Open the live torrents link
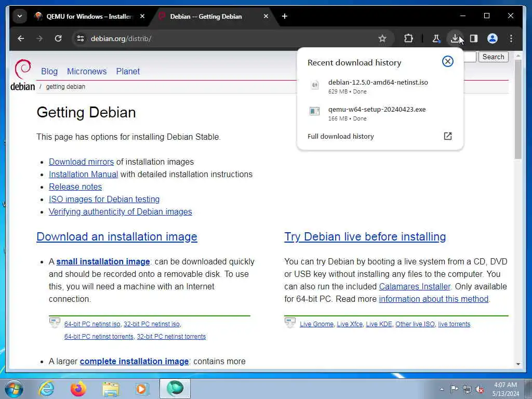This screenshot has height=399, width=532. [x=454, y=324]
